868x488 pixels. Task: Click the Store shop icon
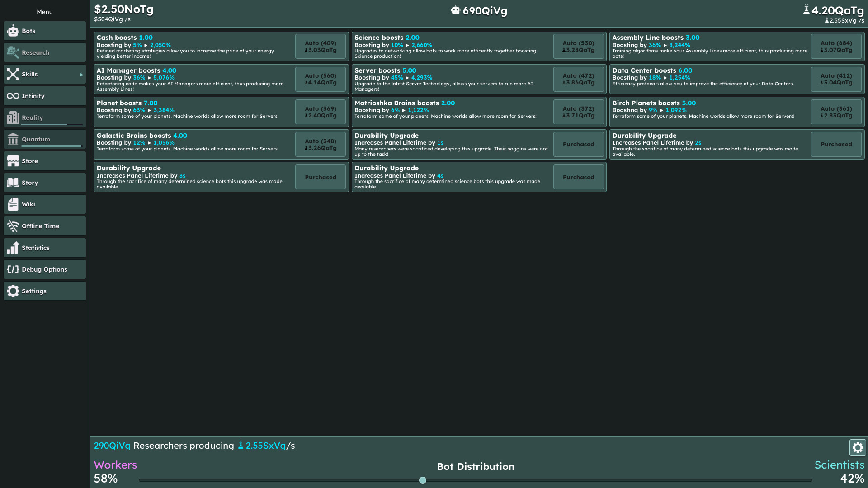[13, 161]
